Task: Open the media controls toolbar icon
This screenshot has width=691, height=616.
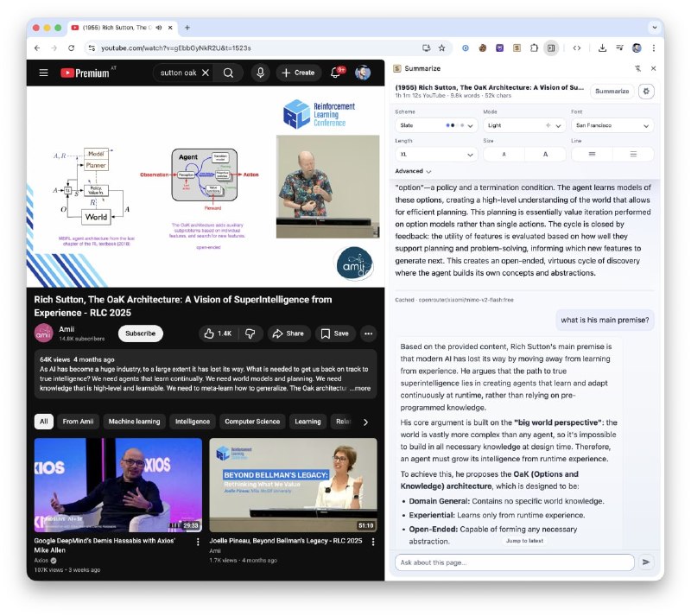Action: [619, 48]
